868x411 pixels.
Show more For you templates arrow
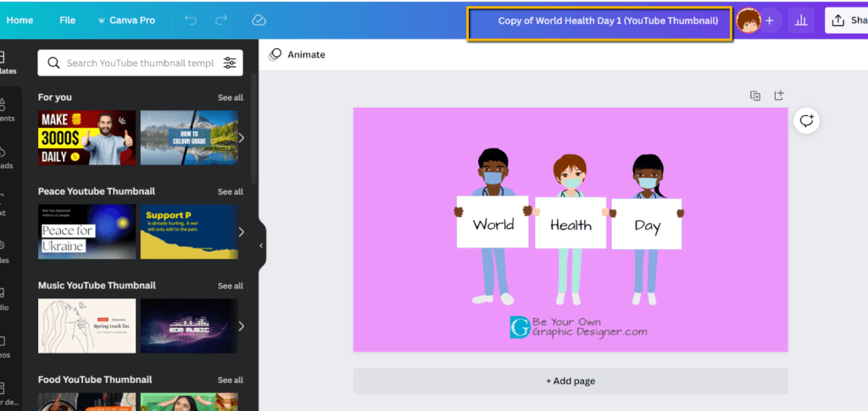(241, 138)
